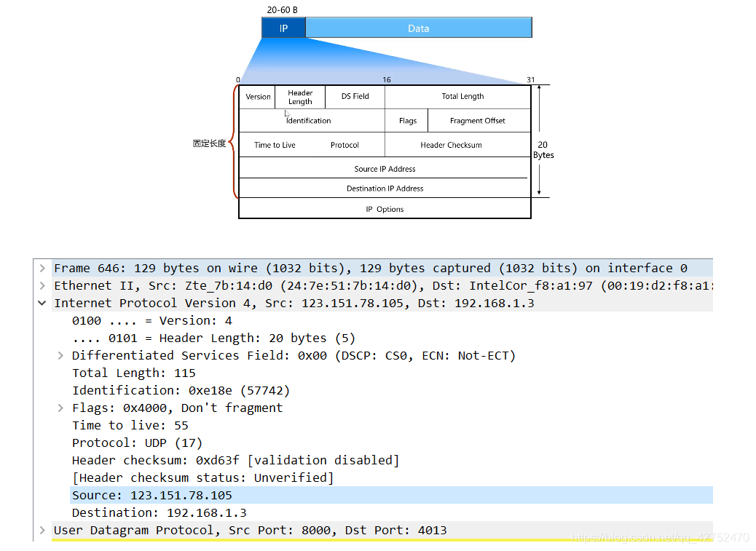Click the dark blue IP block in diagram
756x551 pixels.
pyautogui.click(x=283, y=28)
